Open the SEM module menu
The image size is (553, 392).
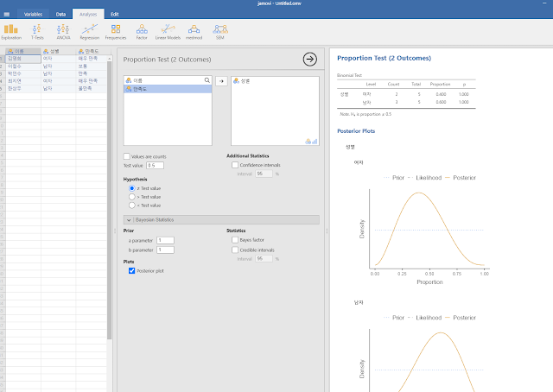[220, 32]
